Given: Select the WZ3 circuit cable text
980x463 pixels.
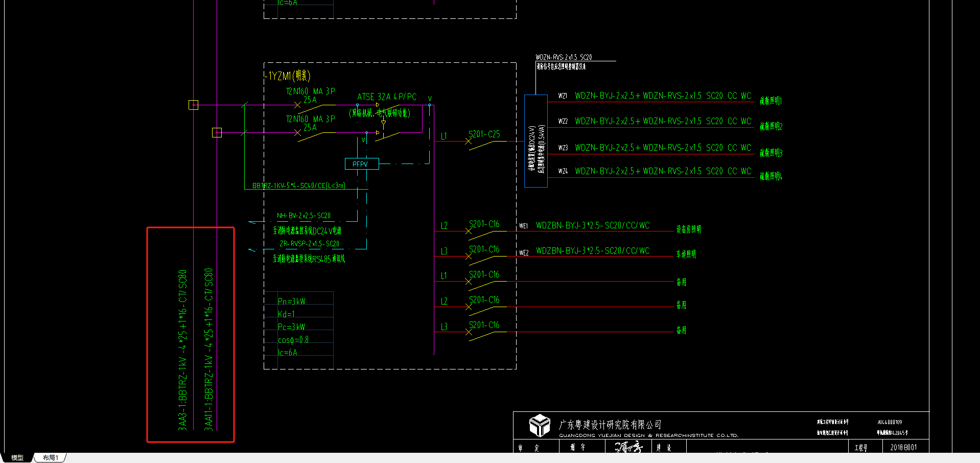Looking at the screenshot, I should coord(663,148).
